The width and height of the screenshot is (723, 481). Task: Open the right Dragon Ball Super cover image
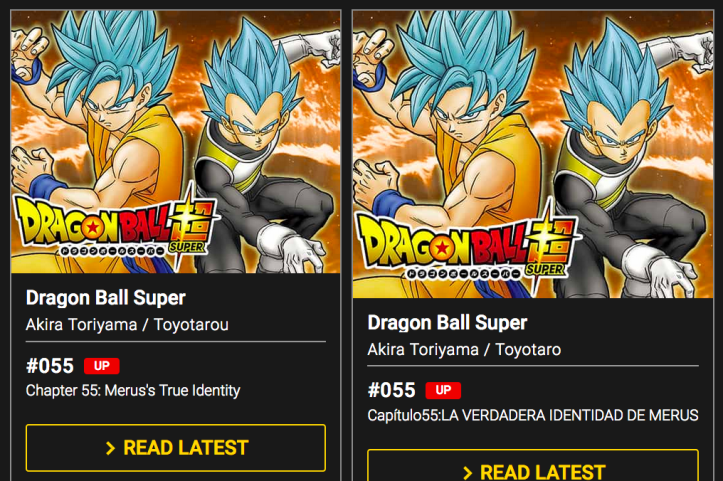point(533,154)
